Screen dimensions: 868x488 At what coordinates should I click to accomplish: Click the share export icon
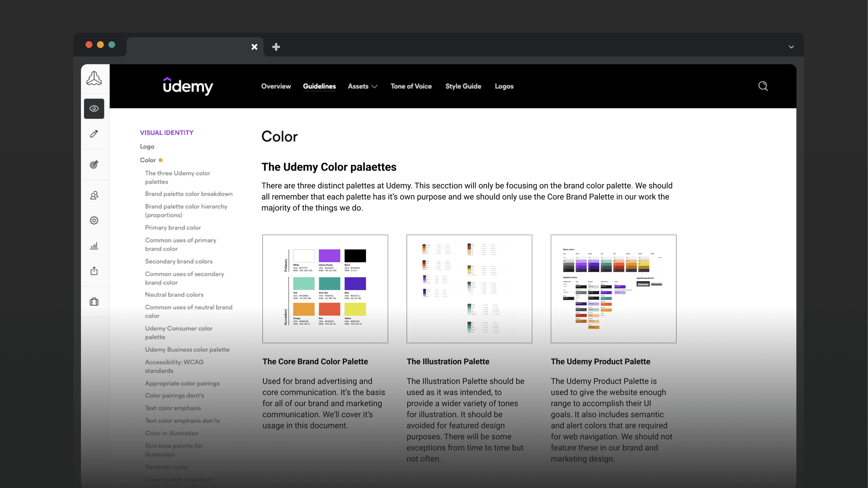(x=94, y=271)
